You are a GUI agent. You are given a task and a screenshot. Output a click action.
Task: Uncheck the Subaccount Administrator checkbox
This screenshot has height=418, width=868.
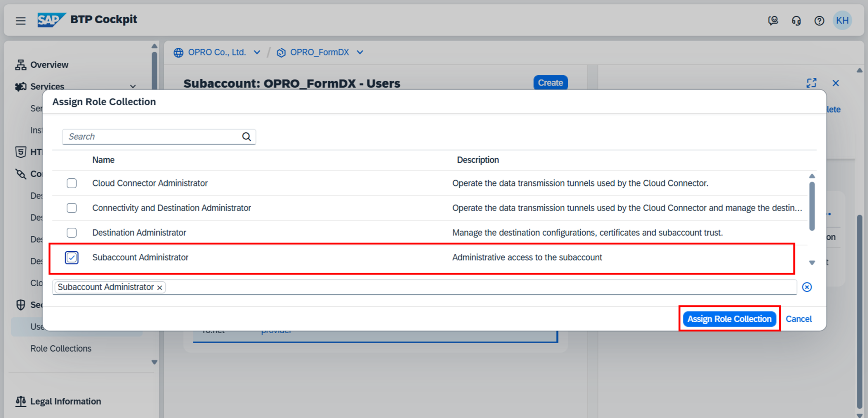coord(72,258)
